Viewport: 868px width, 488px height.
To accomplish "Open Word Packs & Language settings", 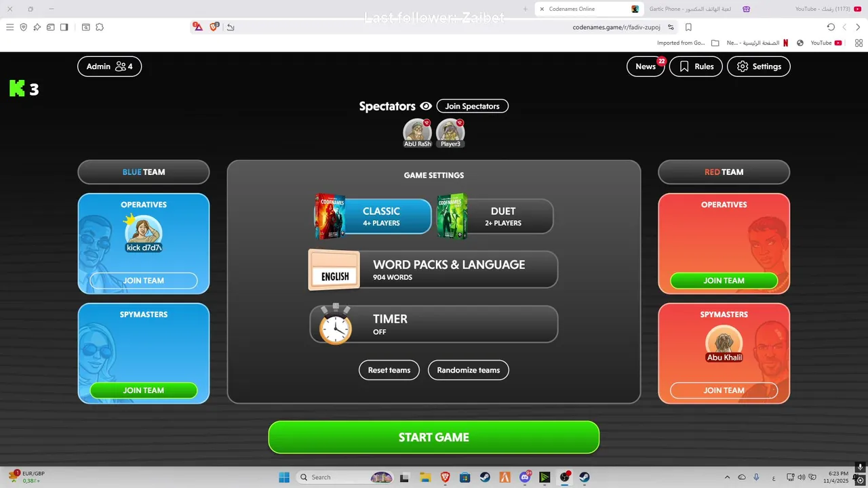I will pos(433,270).
